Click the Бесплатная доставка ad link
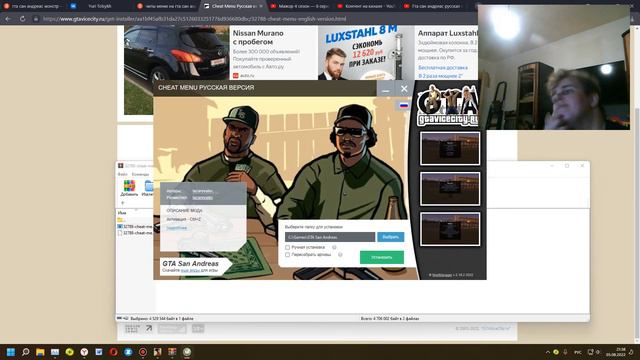Screen dimensions: 640x360 tap(443, 68)
